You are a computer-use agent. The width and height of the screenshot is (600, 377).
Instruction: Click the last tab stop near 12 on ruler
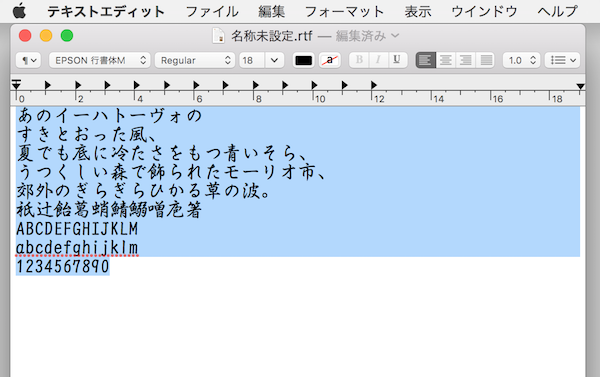374,85
